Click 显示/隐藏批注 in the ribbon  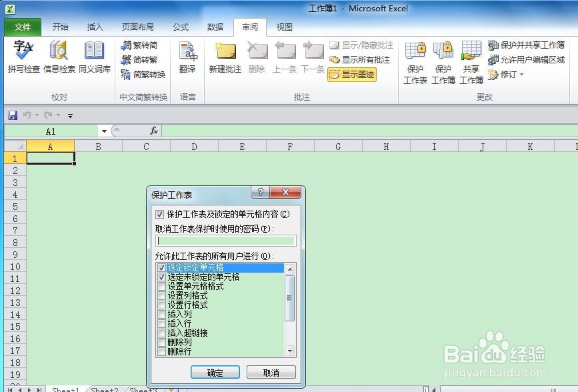click(x=361, y=45)
